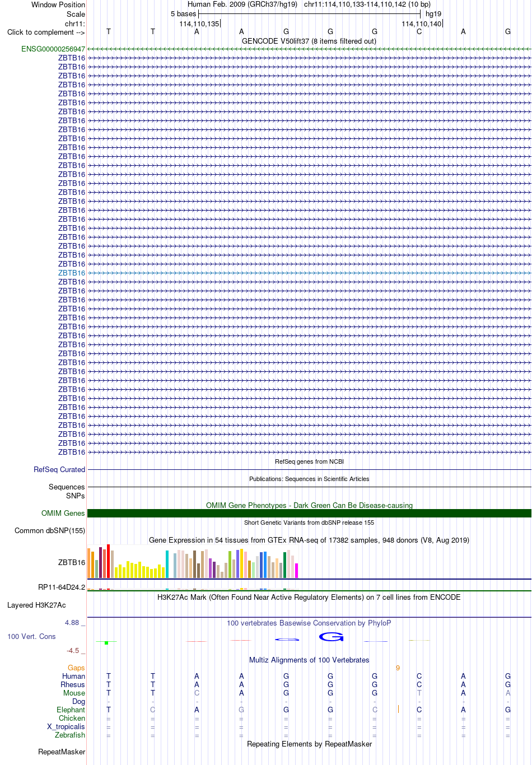Image resolution: width=532 pixels, height=765 pixels.
Task: Open 'Multiz Alignments of 100 Vertebrates' title
Action: point(309,660)
